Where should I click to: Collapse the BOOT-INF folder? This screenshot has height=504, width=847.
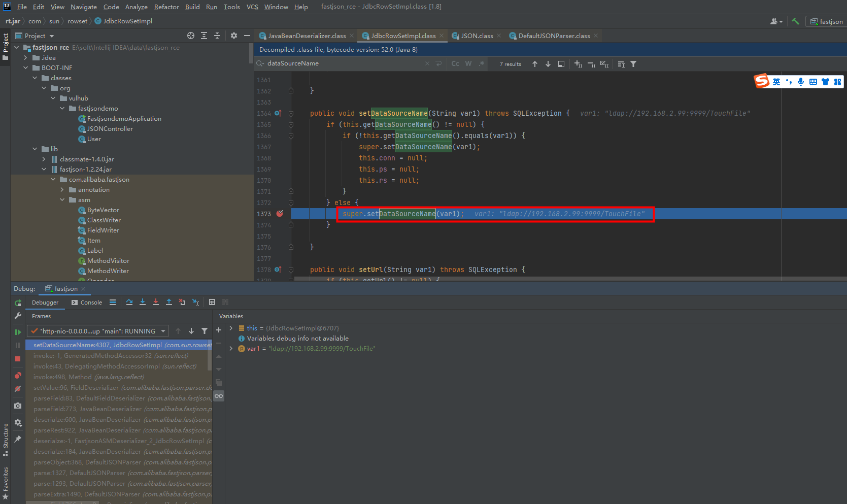(x=26, y=68)
